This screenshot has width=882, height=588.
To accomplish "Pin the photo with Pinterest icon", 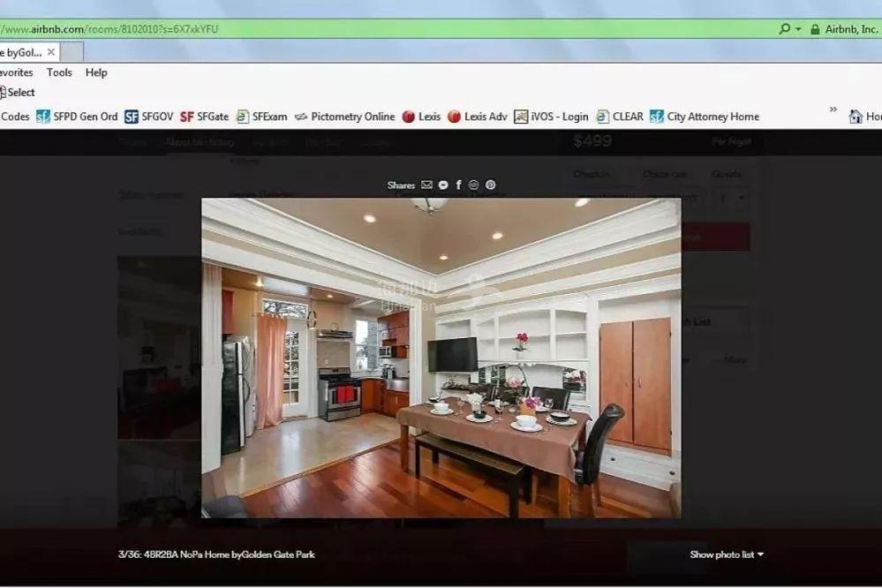I will click(491, 185).
